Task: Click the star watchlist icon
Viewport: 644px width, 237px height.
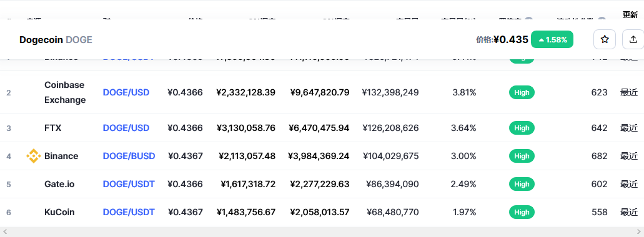Action: [604, 39]
